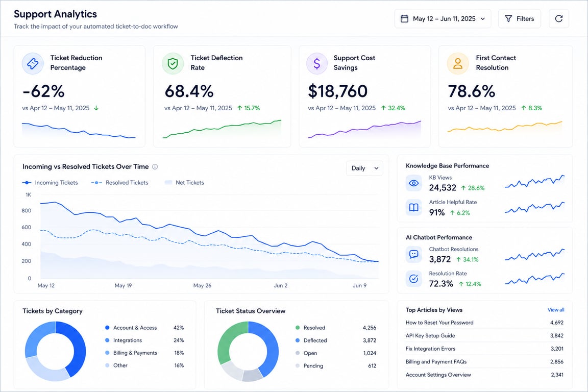Click the Account & Access legend dot
This screenshot has height=392, width=588.
107,328
